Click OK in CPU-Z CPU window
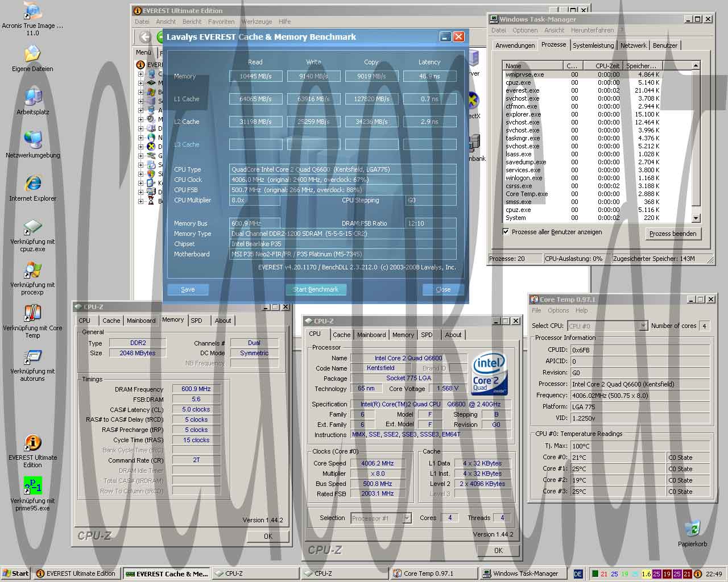The height and width of the screenshot is (582, 728). pos(498,550)
